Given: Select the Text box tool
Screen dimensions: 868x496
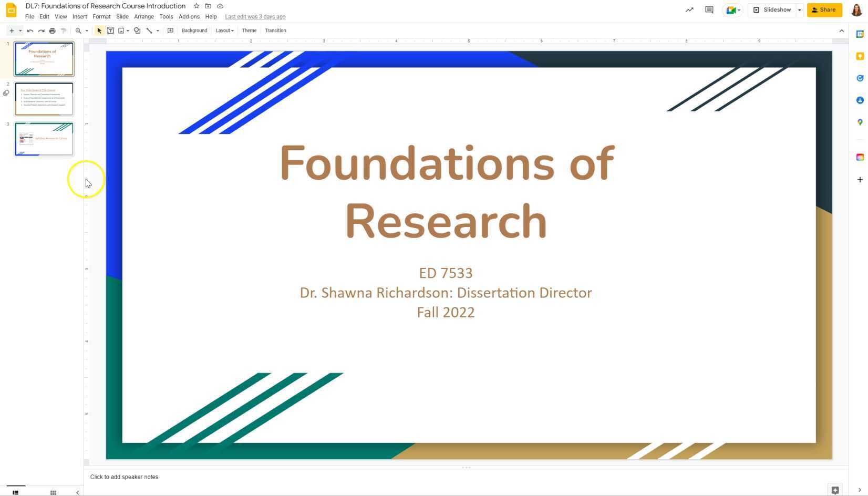Looking at the screenshot, I should point(110,30).
